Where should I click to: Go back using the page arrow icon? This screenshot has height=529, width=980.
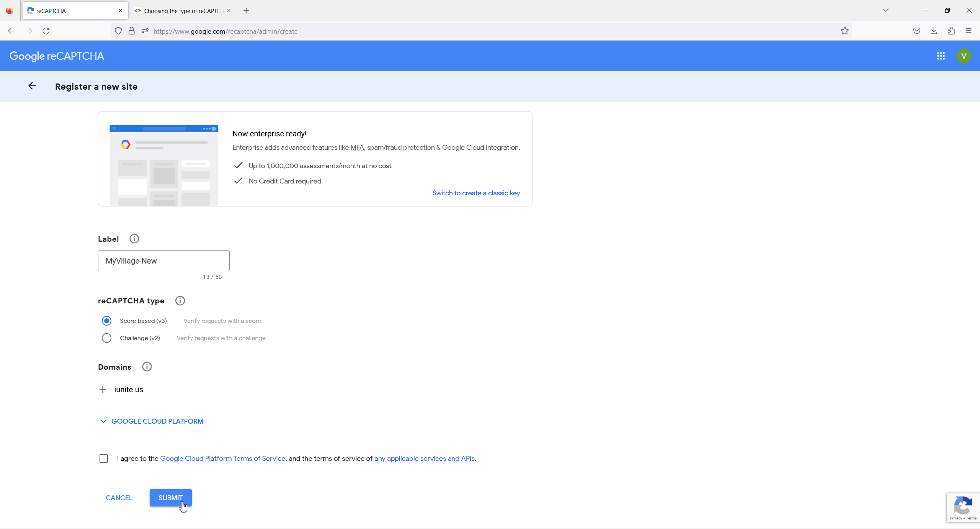(x=32, y=86)
